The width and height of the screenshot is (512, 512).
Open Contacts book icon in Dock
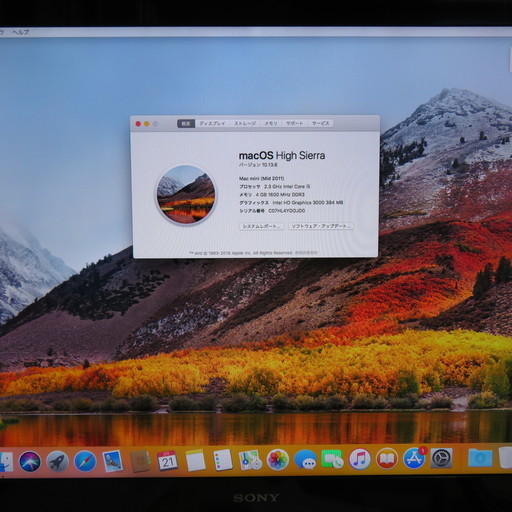(x=140, y=461)
